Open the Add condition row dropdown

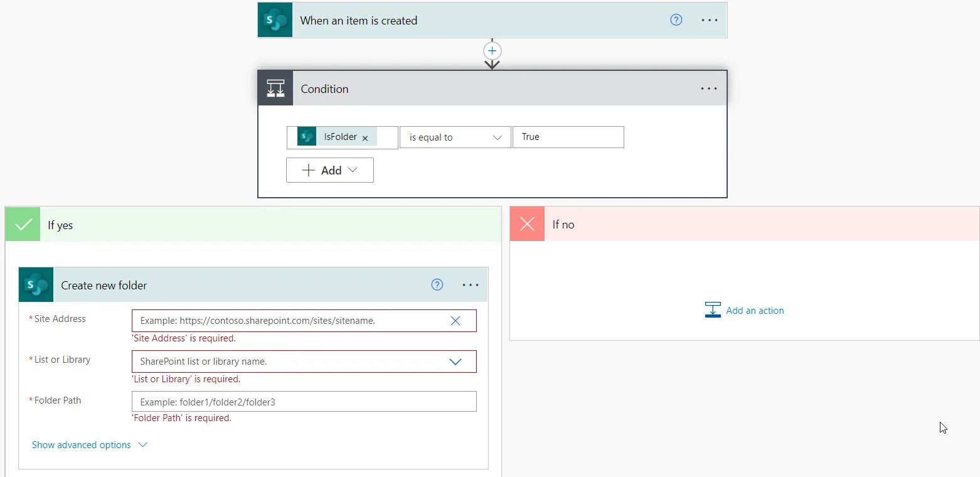(330, 170)
